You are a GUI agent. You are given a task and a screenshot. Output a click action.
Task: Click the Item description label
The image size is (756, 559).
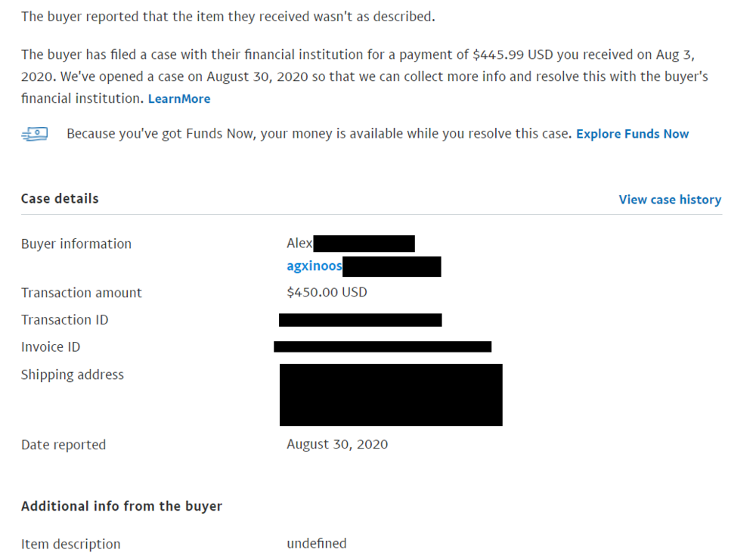71,544
